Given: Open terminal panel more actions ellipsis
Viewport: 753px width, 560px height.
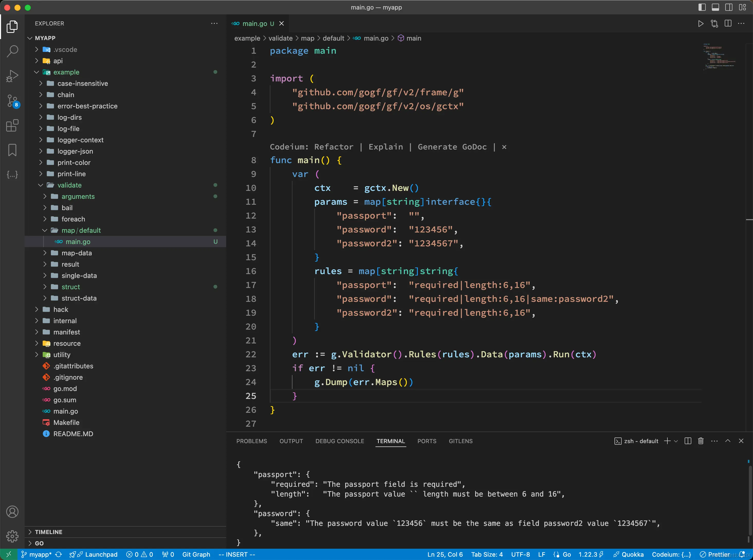Looking at the screenshot, I should (714, 441).
